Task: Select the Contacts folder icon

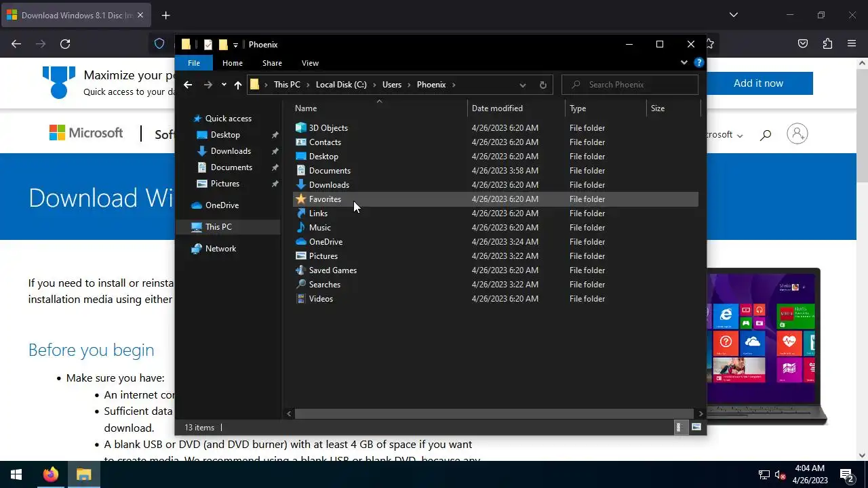Action: [301, 142]
